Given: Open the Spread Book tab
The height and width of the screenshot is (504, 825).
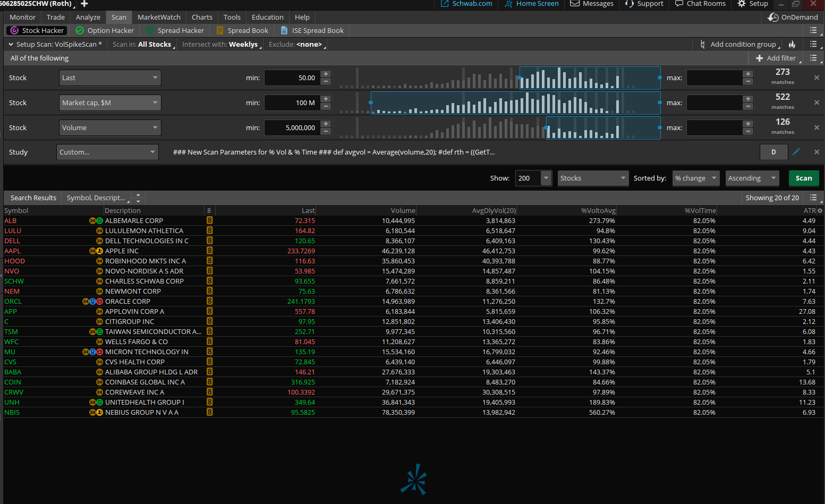Looking at the screenshot, I should click(x=242, y=31).
